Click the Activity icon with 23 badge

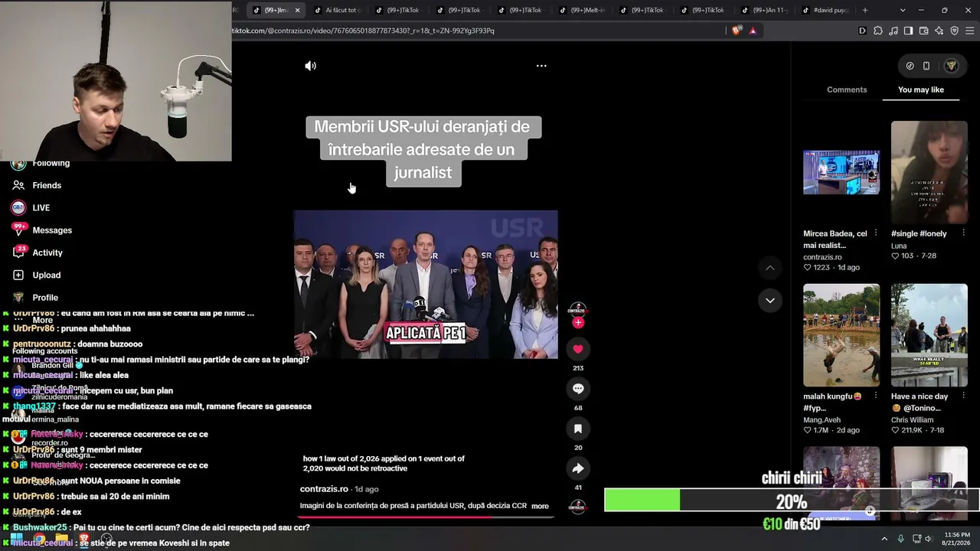(18, 253)
